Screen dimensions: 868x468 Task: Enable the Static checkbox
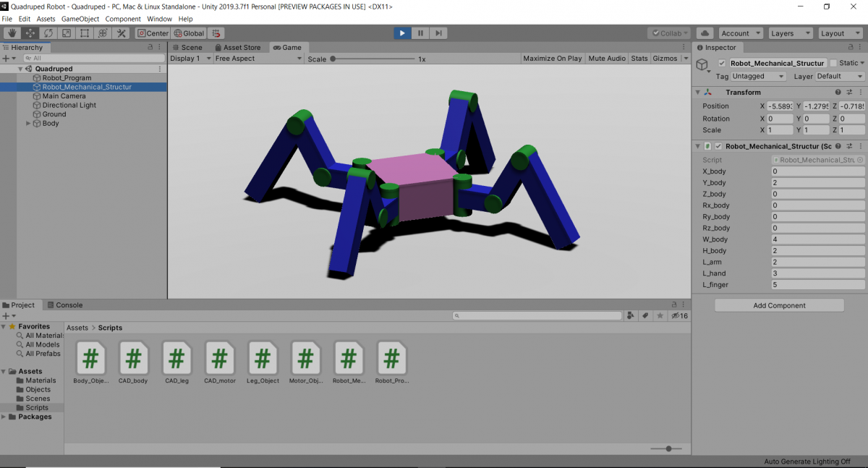(833, 64)
